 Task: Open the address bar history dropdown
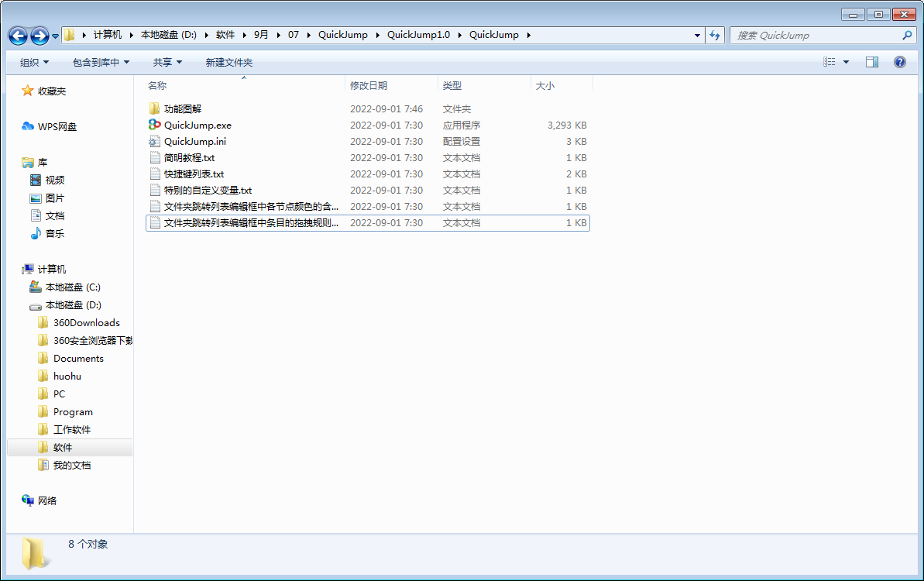(696, 35)
